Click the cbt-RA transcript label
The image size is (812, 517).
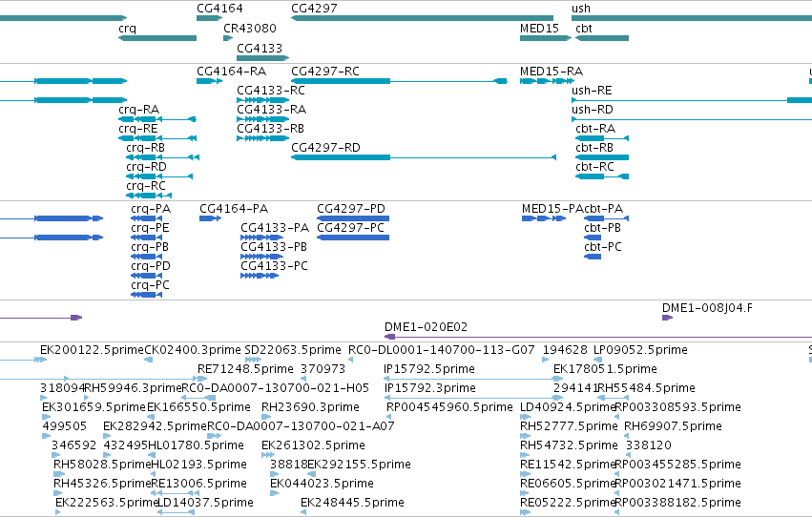(595, 129)
